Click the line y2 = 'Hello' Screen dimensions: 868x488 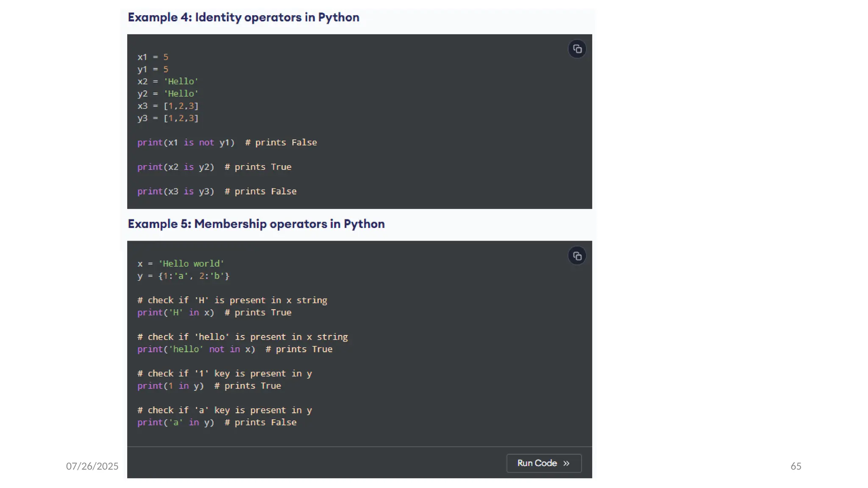168,94
